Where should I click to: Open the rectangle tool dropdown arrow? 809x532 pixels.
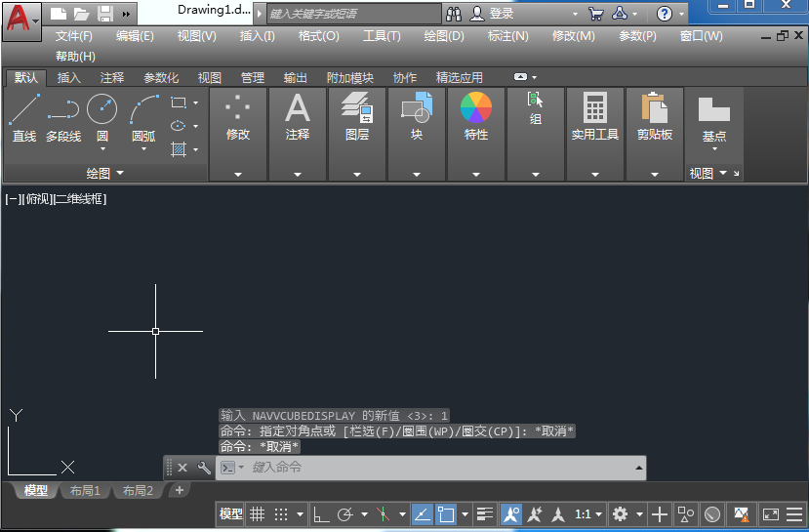coord(196,102)
